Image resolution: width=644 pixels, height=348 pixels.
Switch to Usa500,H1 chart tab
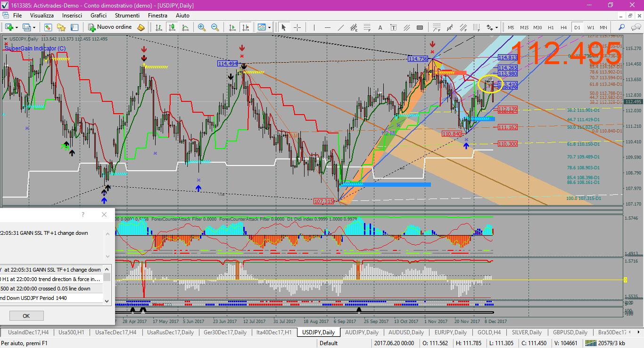pyautogui.click(x=71, y=332)
